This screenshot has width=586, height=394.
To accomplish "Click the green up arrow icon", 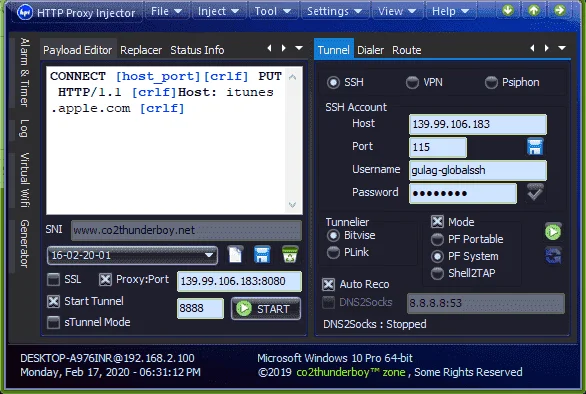I will coord(534,10).
